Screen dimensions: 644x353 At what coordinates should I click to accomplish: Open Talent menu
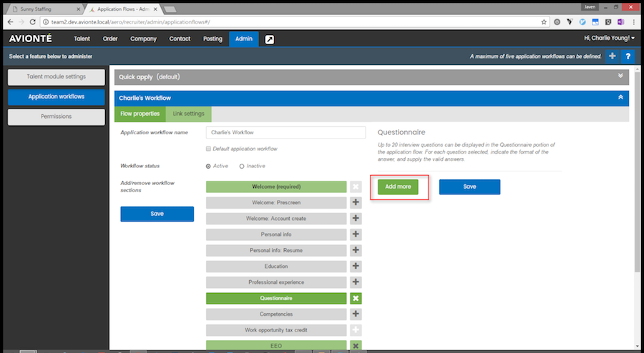point(82,39)
